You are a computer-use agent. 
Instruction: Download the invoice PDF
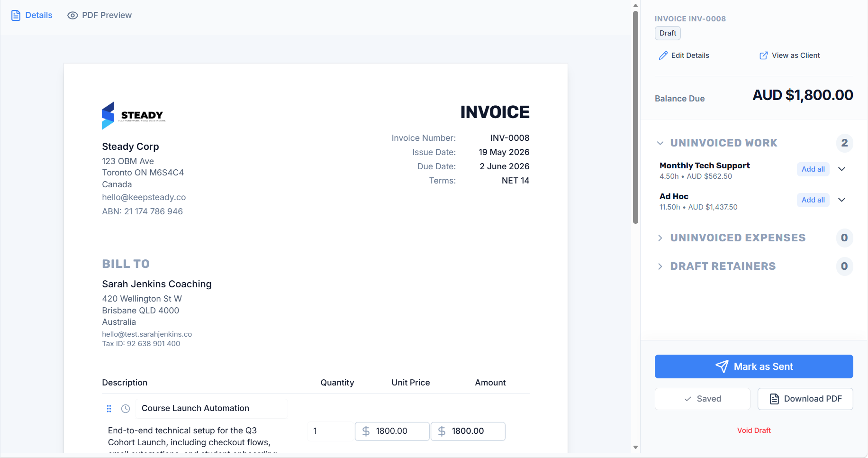tap(805, 399)
